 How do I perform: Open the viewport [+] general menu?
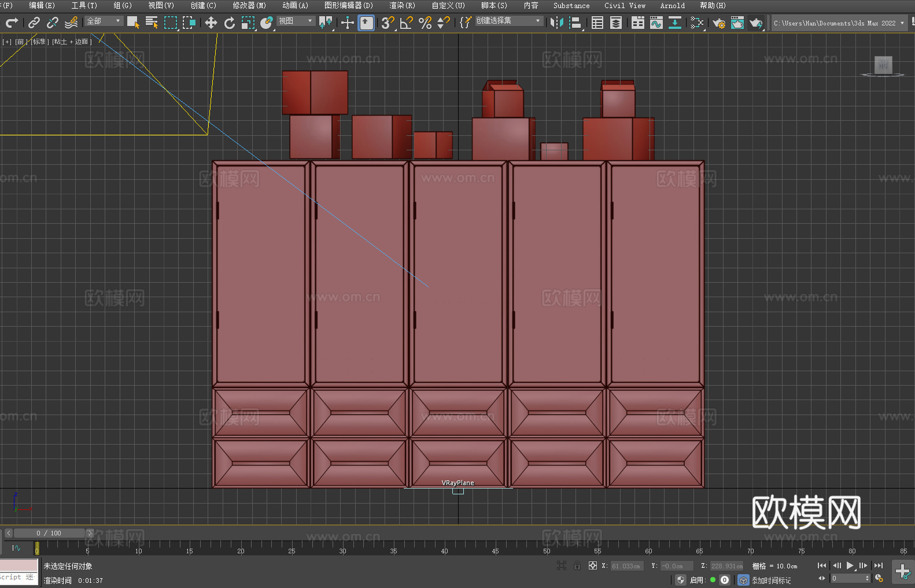[7, 42]
